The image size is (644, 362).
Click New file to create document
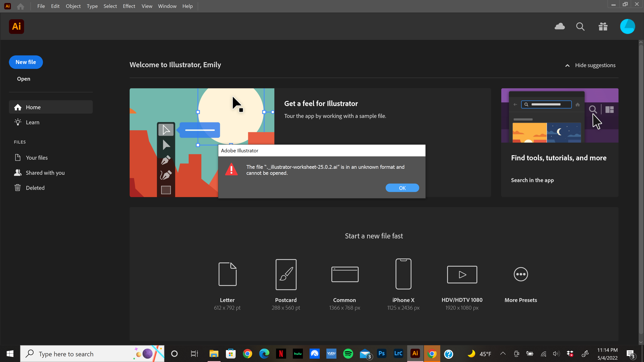tap(26, 62)
